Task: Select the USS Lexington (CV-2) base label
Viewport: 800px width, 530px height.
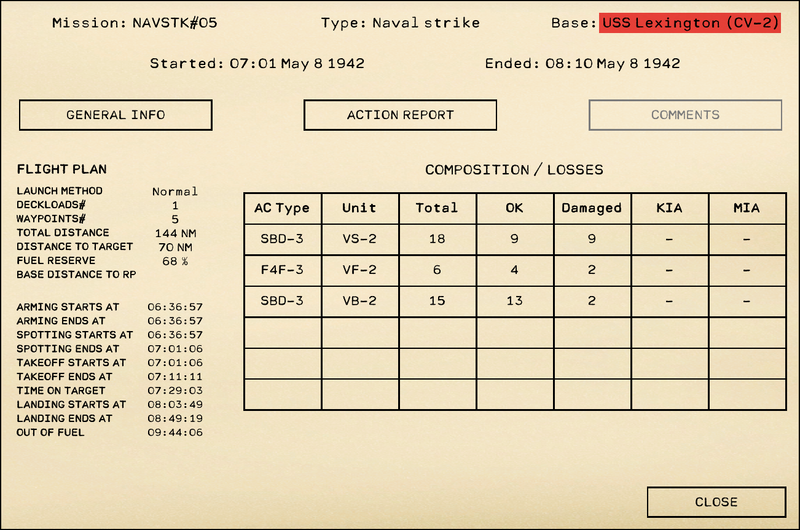Action: point(690,23)
